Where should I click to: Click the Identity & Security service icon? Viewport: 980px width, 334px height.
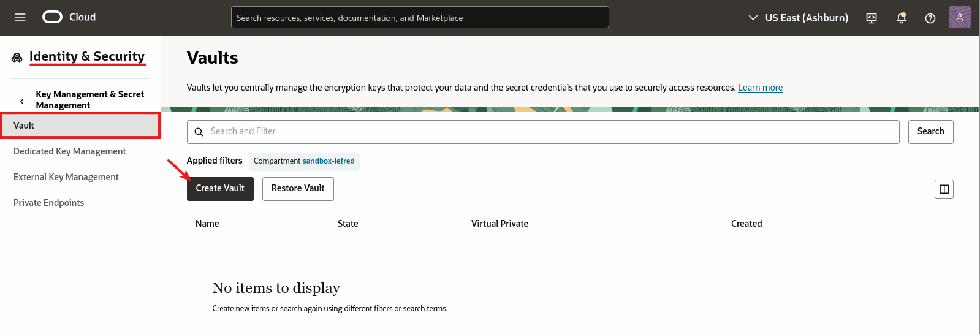click(x=17, y=57)
